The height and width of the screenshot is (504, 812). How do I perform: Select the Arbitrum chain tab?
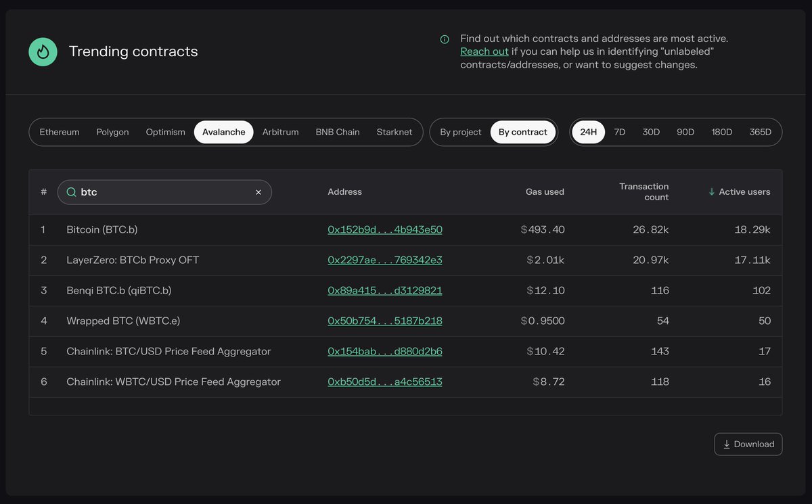(x=280, y=132)
